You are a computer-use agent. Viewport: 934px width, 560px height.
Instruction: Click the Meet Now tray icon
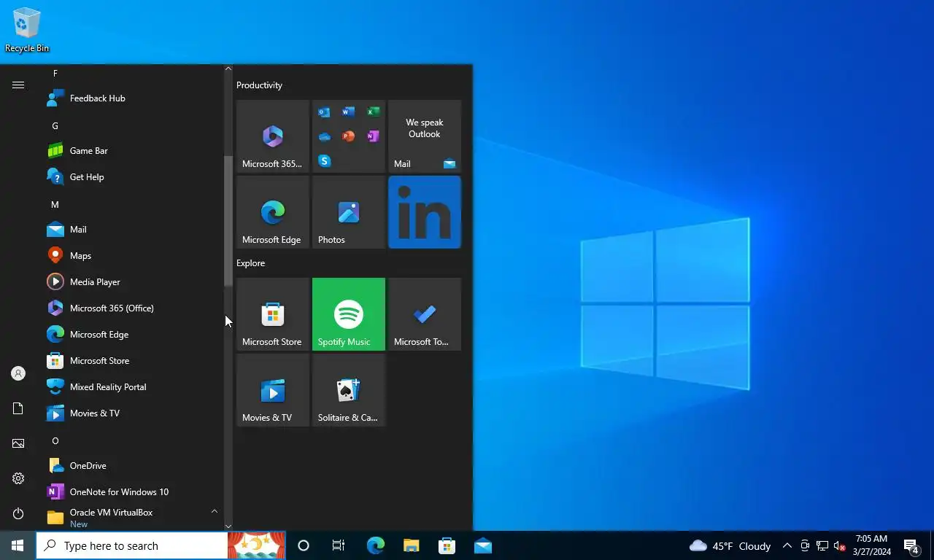[805, 545]
